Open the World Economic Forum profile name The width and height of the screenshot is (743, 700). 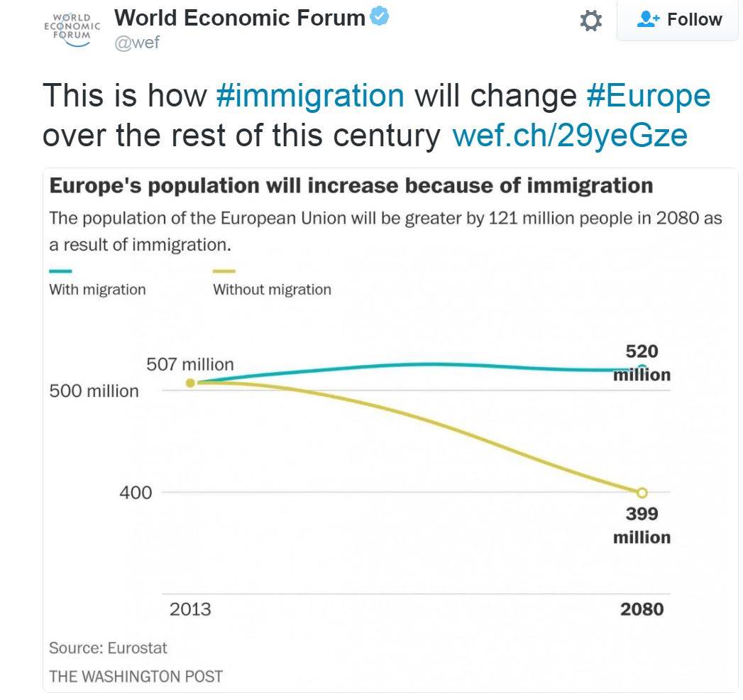pos(240,18)
